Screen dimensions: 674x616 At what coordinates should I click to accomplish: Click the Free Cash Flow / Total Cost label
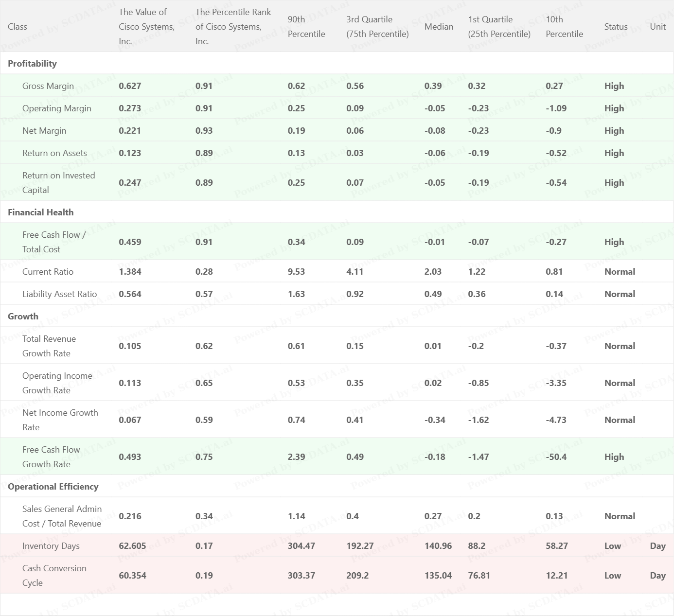pos(54,242)
